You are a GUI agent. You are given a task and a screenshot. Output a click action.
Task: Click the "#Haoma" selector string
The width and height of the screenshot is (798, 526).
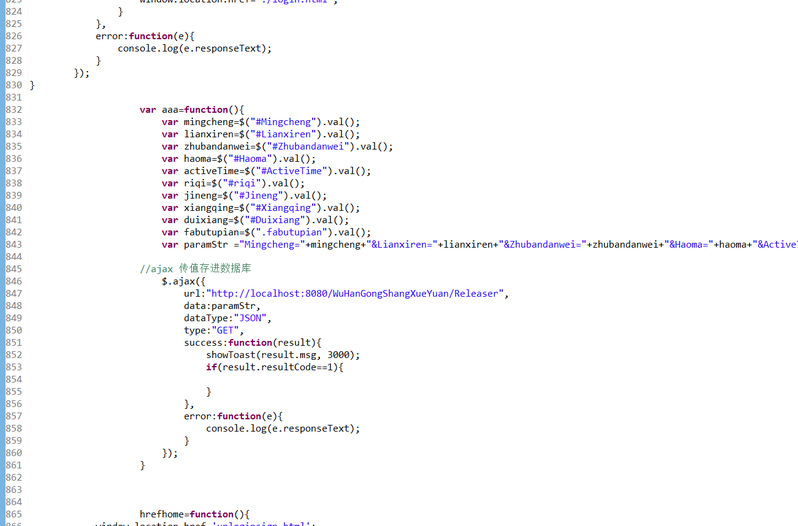(250, 159)
